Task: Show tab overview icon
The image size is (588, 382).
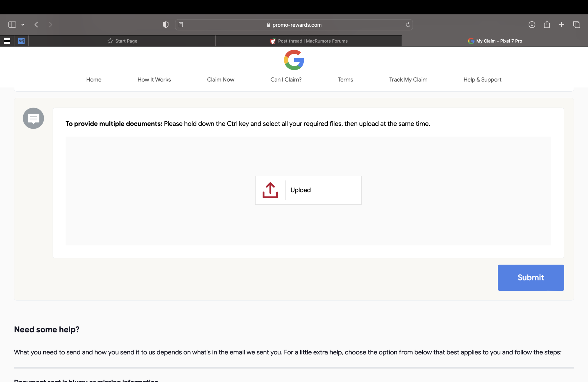Action: [577, 25]
